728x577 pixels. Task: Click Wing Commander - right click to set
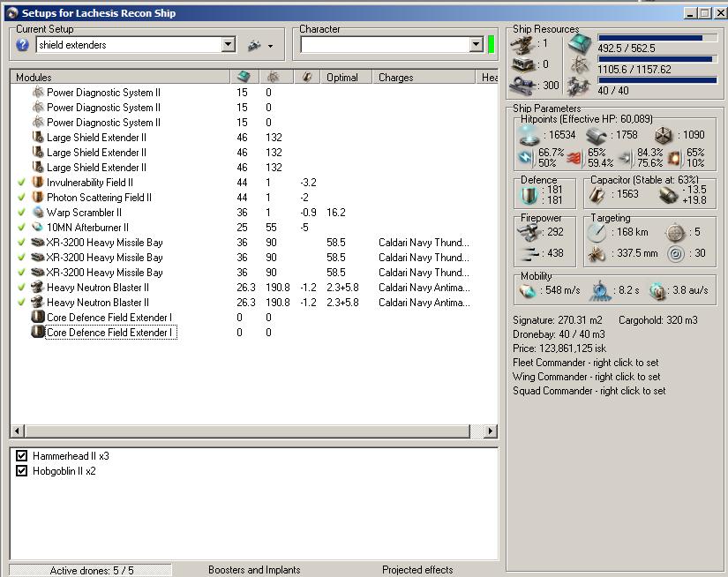coord(586,377)
